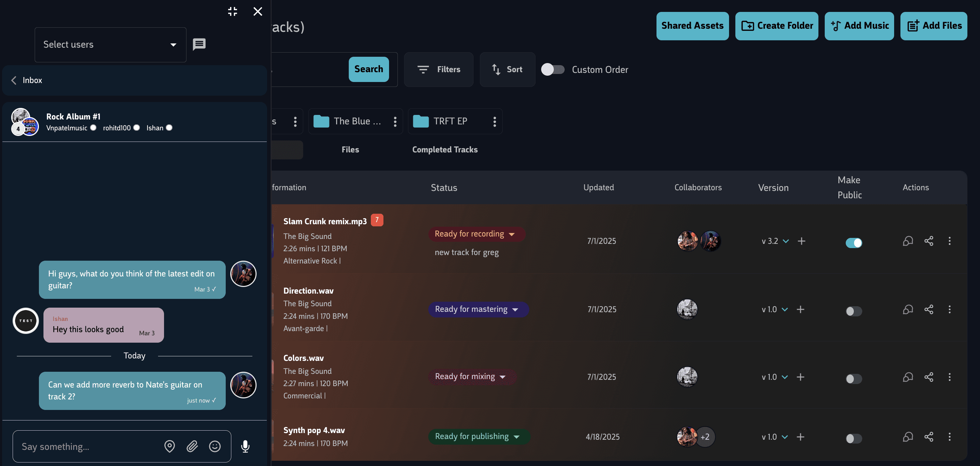Turn off Make Public for Slam Crunk remix
The width and height of the screenshot is (980, 466).
tap(854, 243)
